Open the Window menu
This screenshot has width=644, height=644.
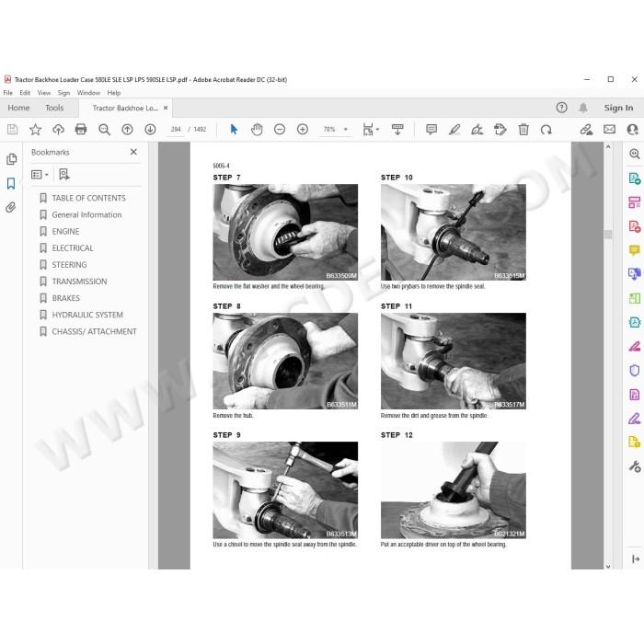click(x=88, y=93)
